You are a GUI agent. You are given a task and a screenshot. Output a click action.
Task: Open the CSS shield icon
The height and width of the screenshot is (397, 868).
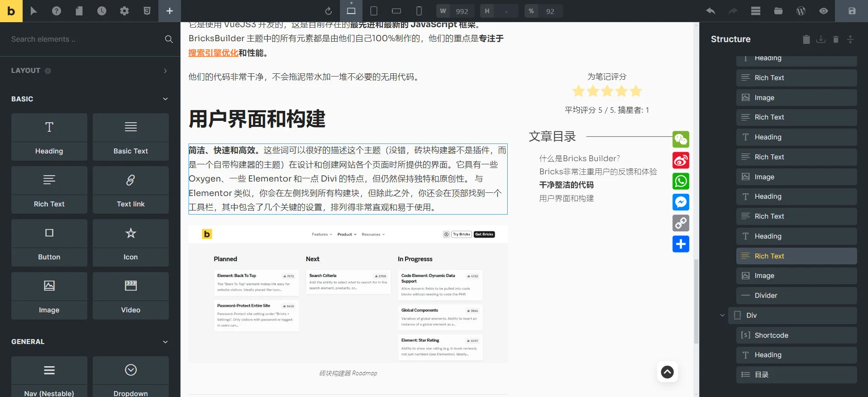(147, 11)
